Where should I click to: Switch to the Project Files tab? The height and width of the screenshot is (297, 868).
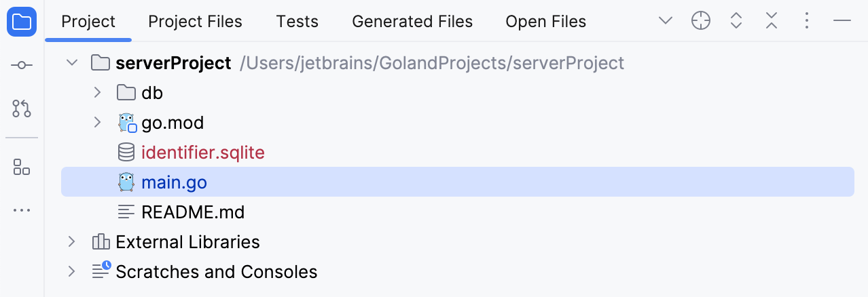(195, 22)
